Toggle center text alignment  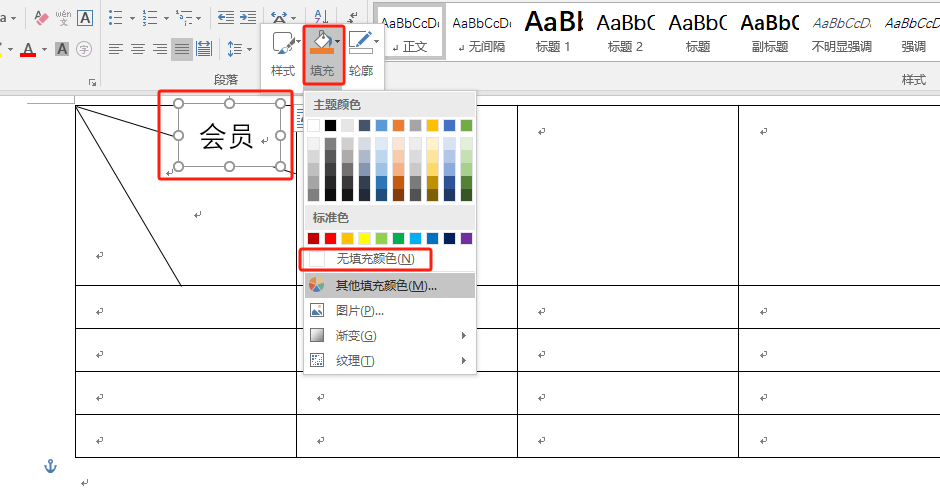coord(137,48)
